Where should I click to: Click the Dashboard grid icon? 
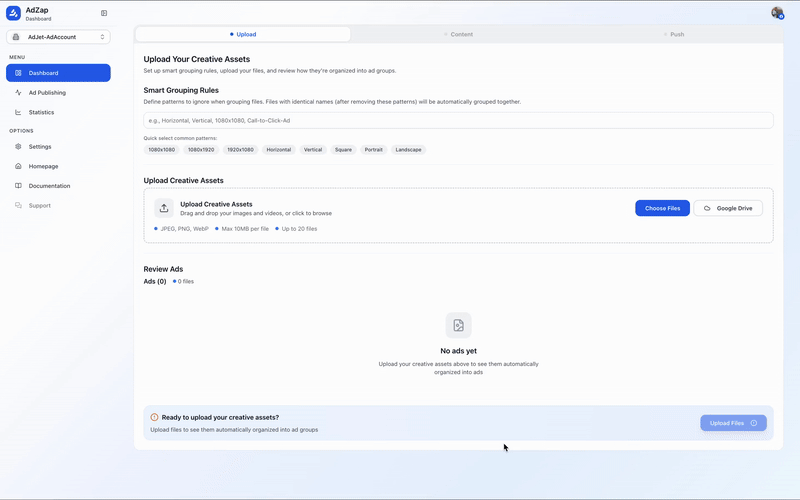pyautogui.click(x=18, y=73)
